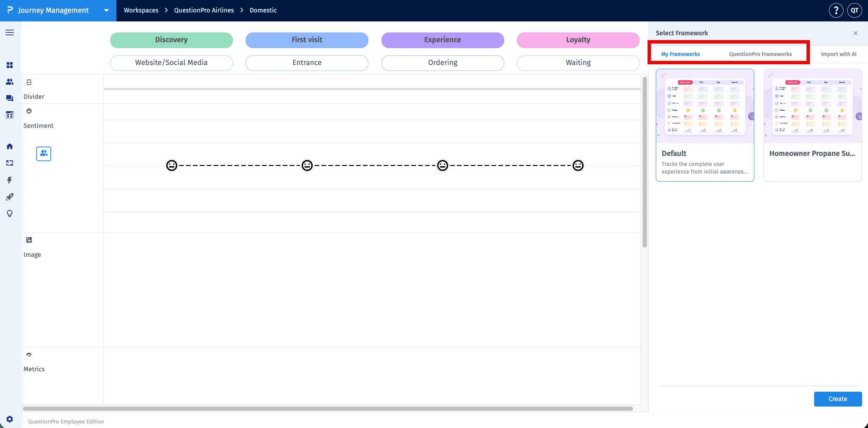
Task: Click the lightbulb ideas icon in sidebar
Action: click(10, 213)
